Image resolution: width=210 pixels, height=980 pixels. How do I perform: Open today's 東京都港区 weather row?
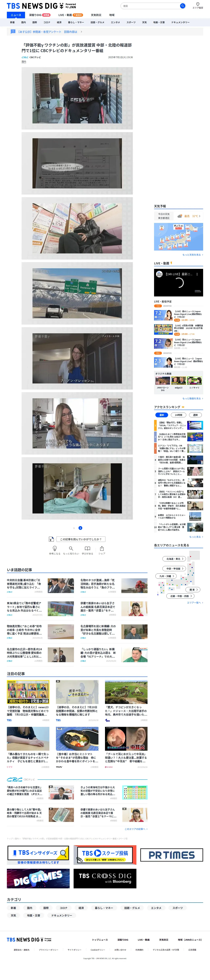tap(178, 216)
